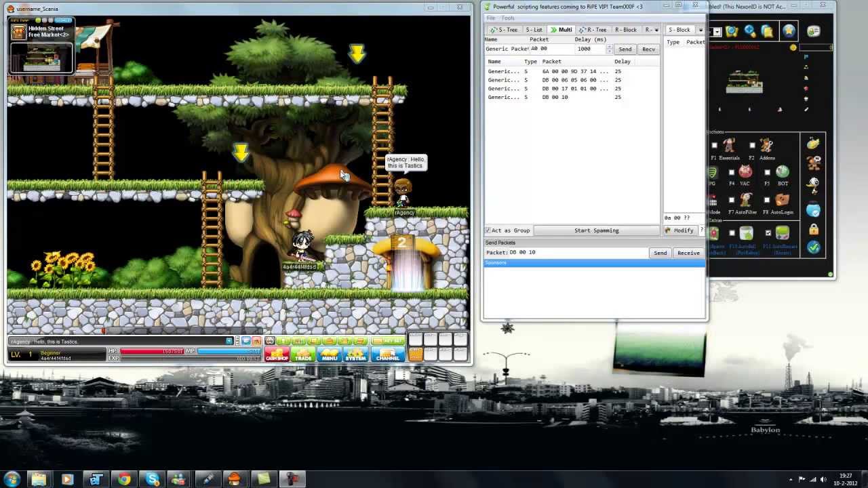Click Send button beside the bottom Packet field
868x488 pixels.
tap(660, 253)
